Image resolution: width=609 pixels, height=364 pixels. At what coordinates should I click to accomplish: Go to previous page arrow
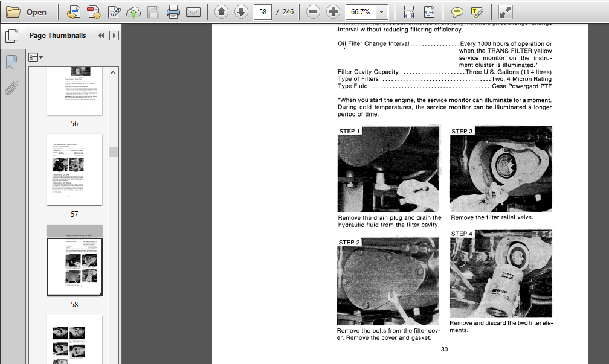pos(221,12)
